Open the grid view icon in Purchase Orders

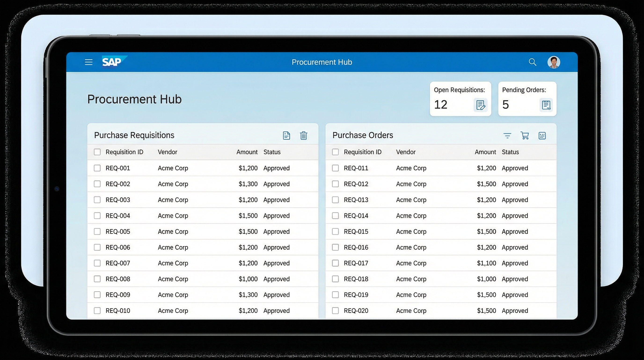[x=542, y=135]
